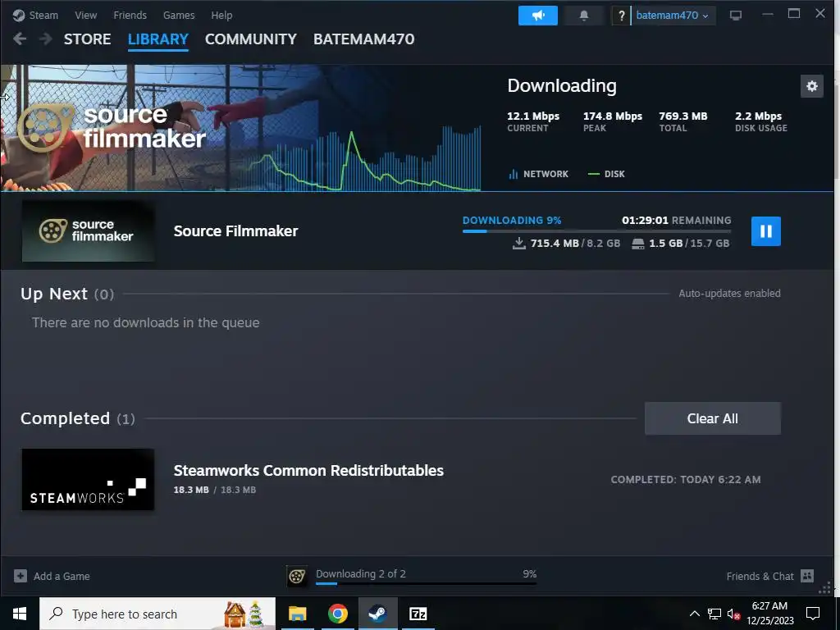This screenshot has height=630, width=840.
Task: Open the BATEMAM470 profile tab
Action: [363, 39]
